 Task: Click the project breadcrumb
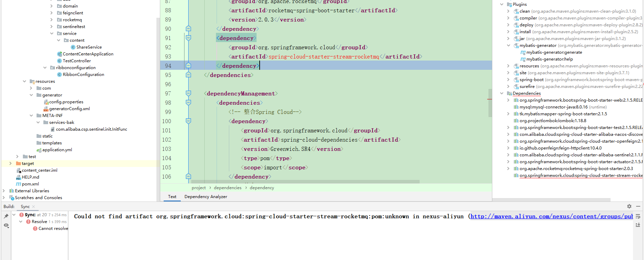tap(199, 188)
